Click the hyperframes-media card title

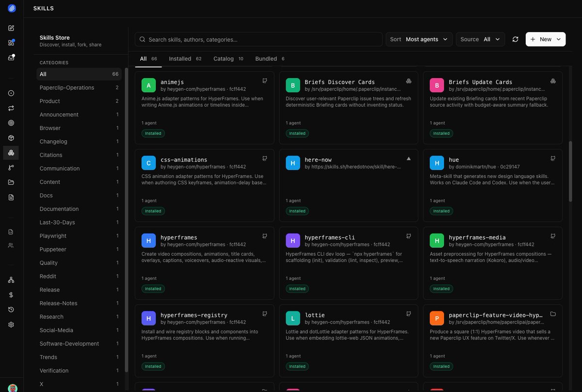click(477, 238)
